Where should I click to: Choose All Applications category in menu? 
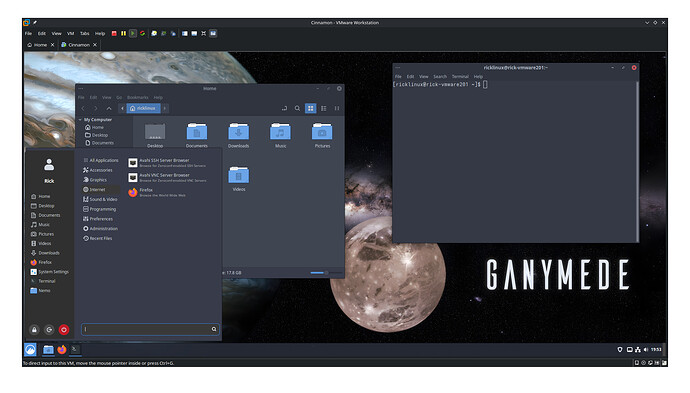click(x=101, y=161)
